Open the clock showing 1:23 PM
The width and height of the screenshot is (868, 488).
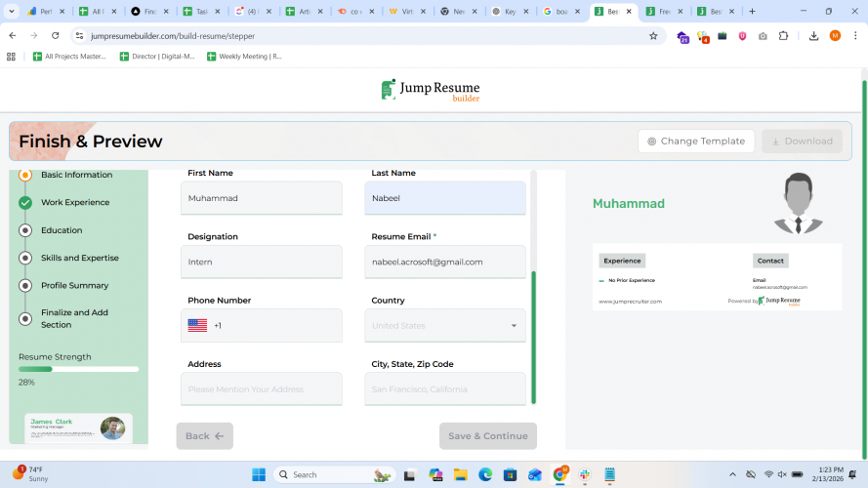(827, 474)
